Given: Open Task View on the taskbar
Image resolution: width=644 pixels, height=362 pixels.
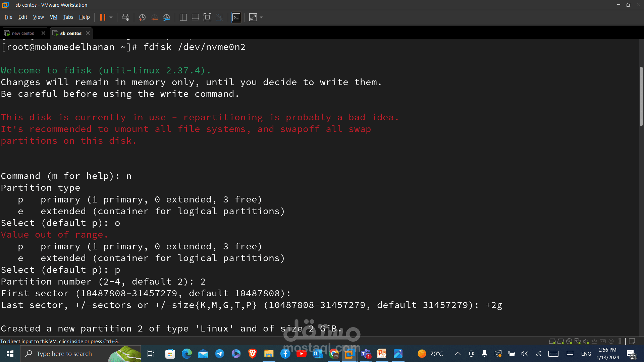Looking at the screenshot, I should [151, 354].
